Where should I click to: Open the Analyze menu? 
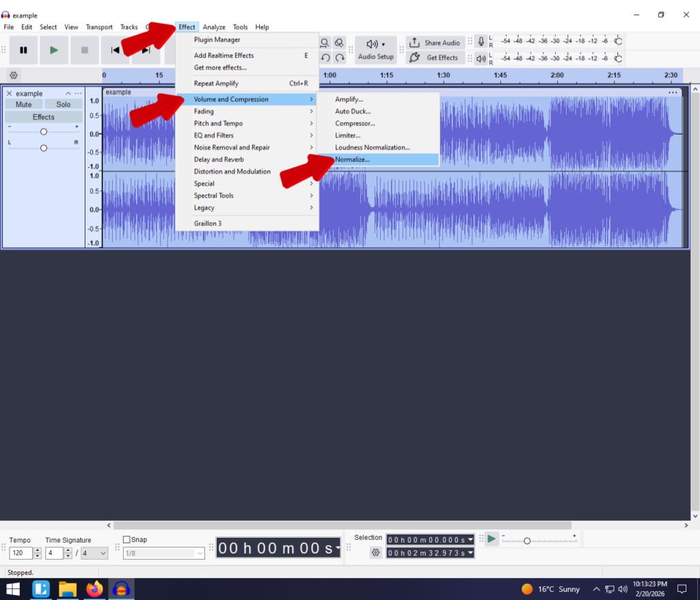pyautogui.click(x=214, y=27)
